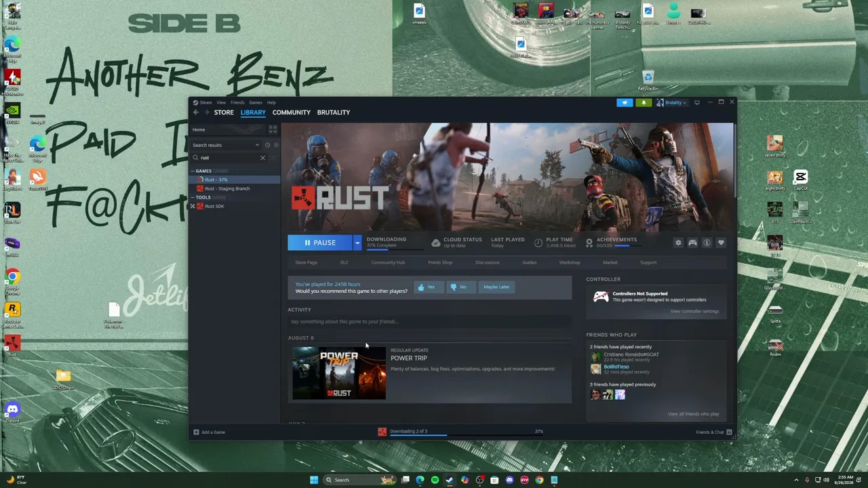Open Discord desktop shortcut icon
The width and height of the screenshot is (868, 488).
12,412
